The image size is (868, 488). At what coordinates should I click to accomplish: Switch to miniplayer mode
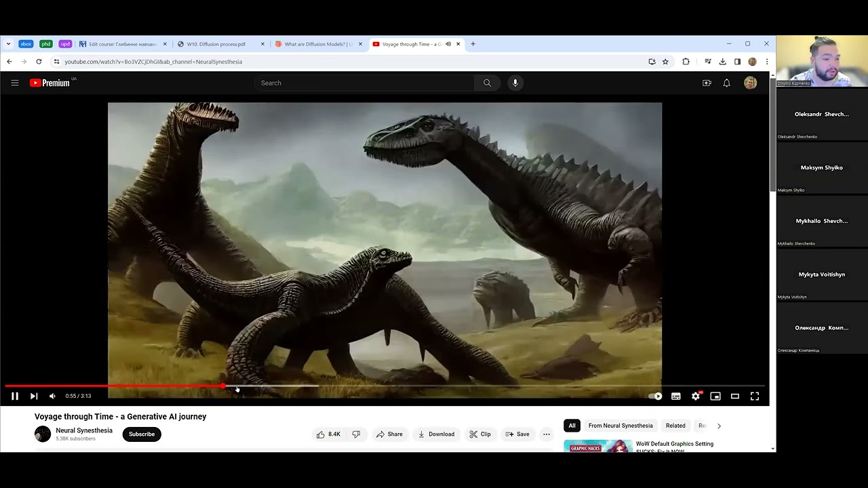point(715,396)
